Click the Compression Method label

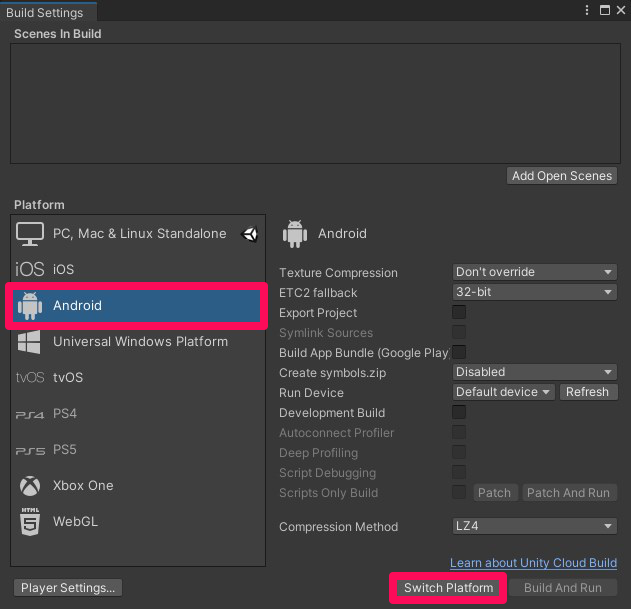[338, 527]
